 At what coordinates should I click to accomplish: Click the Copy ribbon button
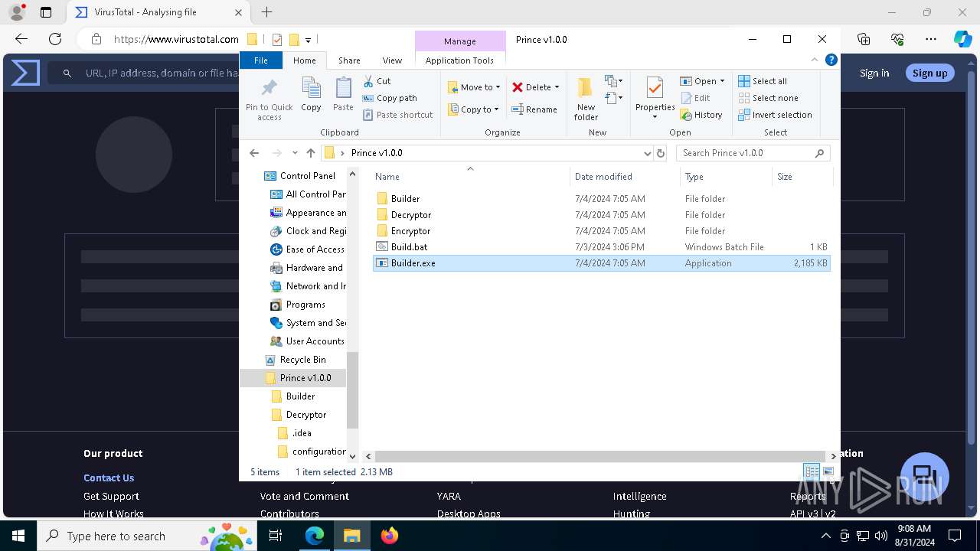click(311, 94)
